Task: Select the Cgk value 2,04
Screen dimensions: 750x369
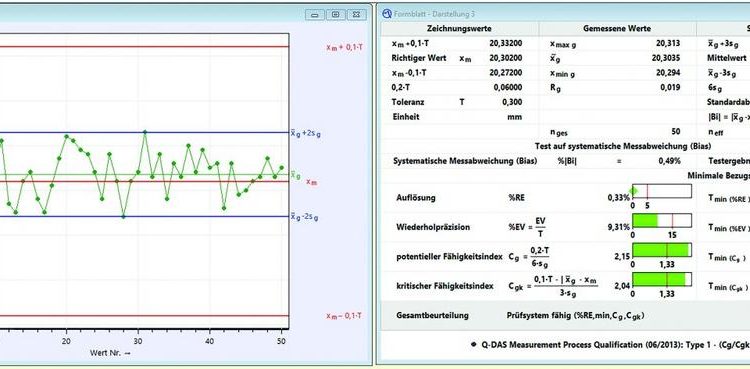Action: tap(621, 286)
